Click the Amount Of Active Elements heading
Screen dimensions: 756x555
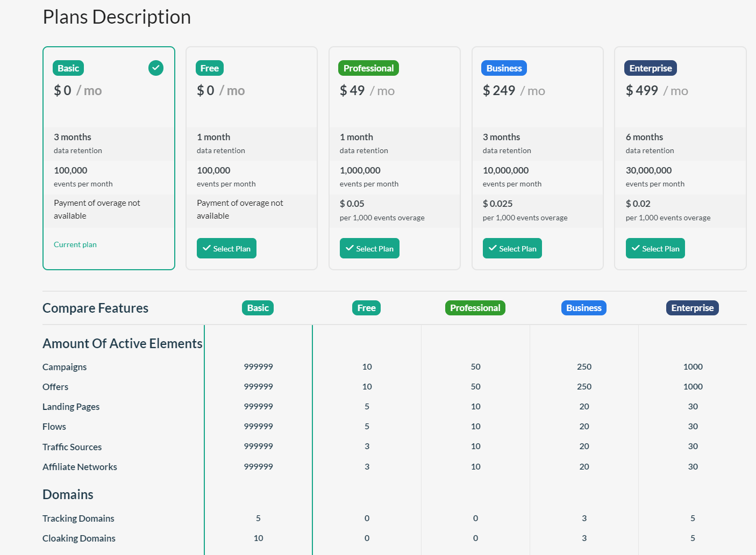(123, 343)
